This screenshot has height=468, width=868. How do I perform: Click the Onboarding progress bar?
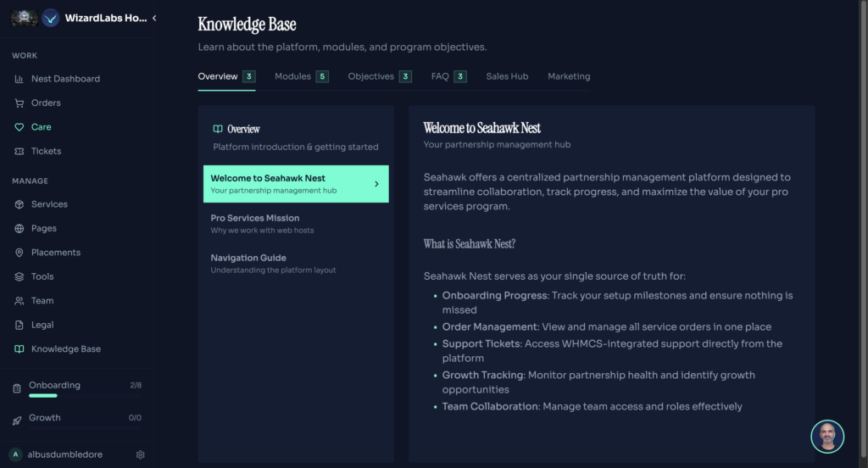pyautogui.click(x=43, y=395)
